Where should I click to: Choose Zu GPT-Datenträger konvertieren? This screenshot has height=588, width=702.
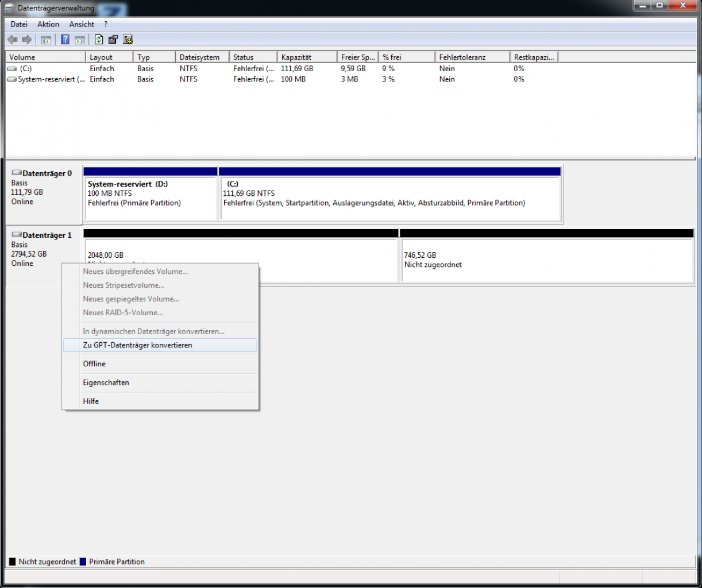(160, 345)
